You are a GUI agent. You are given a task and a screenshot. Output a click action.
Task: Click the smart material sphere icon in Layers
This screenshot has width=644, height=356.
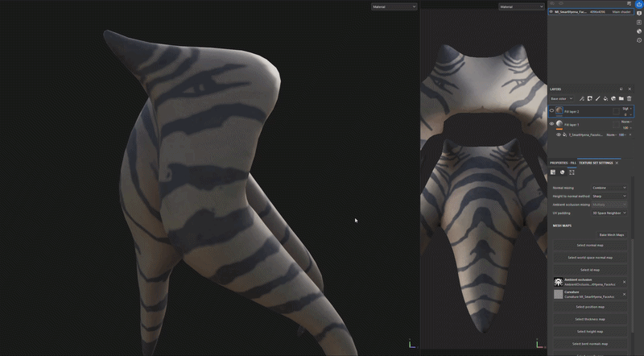pos(613,98)
